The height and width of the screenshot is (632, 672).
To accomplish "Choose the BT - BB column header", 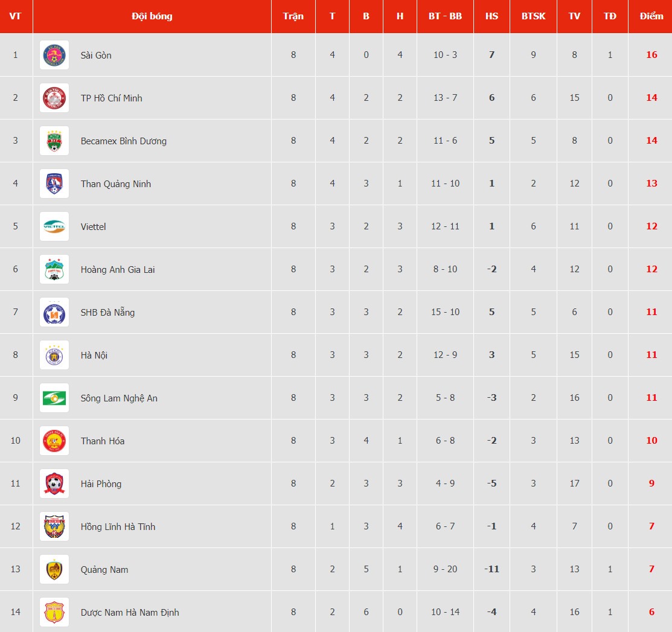I will click(x=446, y=16).
